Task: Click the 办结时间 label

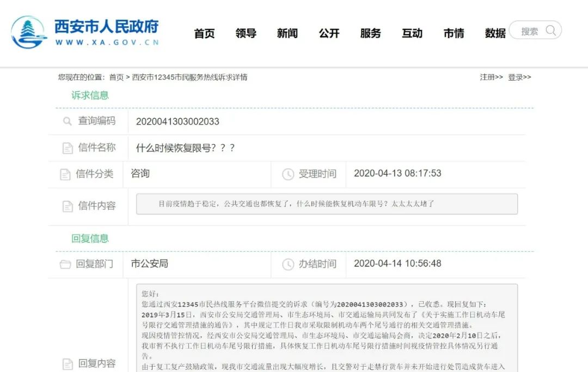Action: (317, 264)
